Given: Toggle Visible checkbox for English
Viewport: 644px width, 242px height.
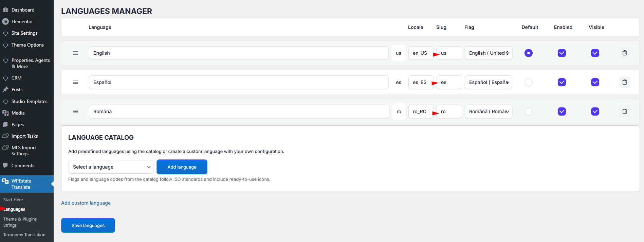Looking at the screenshot, I should click(x=595, y=53).
